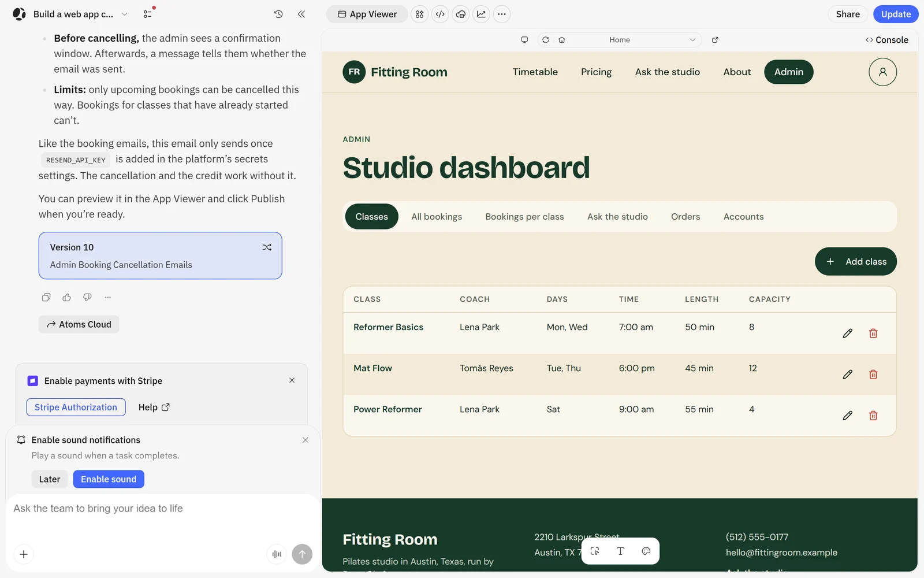The height and width of the screenshot is (578, 924).
Task: Click the Stripe Authorization button
Action: pyautogui.click(x=76, y=407)
